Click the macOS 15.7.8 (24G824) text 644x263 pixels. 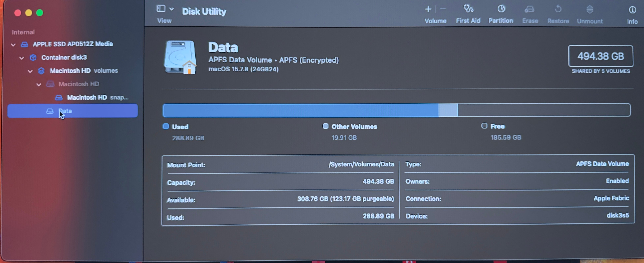pyautogui.click(x=243, y=69)
